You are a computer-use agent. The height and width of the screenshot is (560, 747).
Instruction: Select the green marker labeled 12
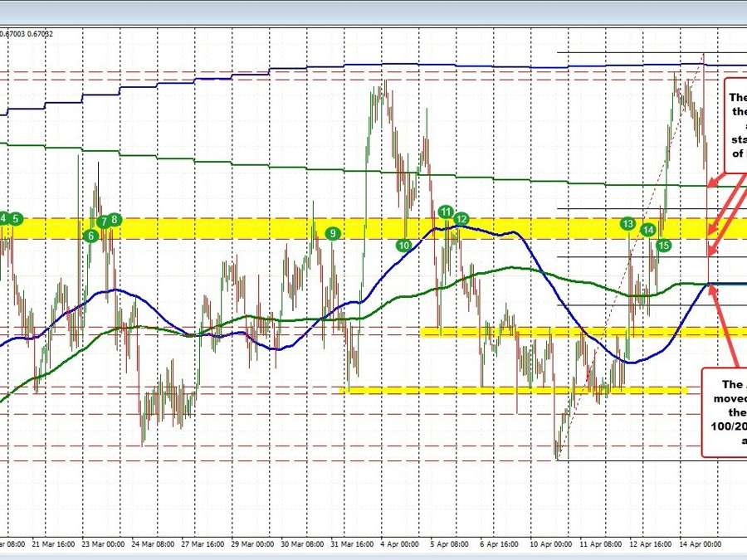click(461, 219)
